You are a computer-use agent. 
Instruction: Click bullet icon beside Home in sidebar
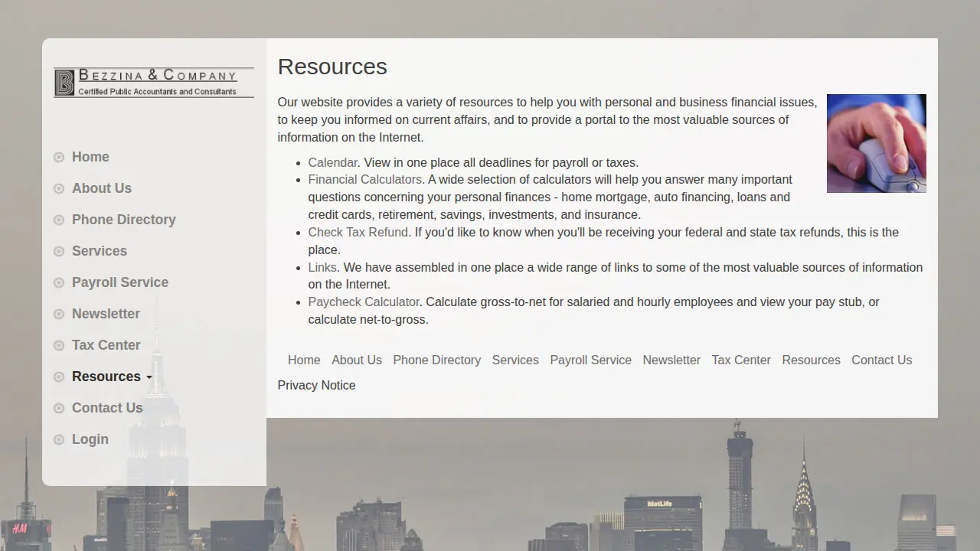59,158
